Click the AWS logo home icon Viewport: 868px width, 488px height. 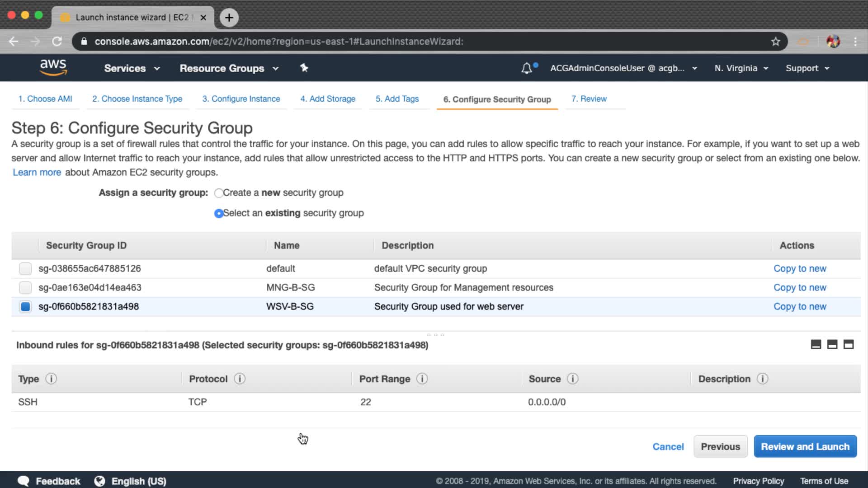tap(53, 67)
